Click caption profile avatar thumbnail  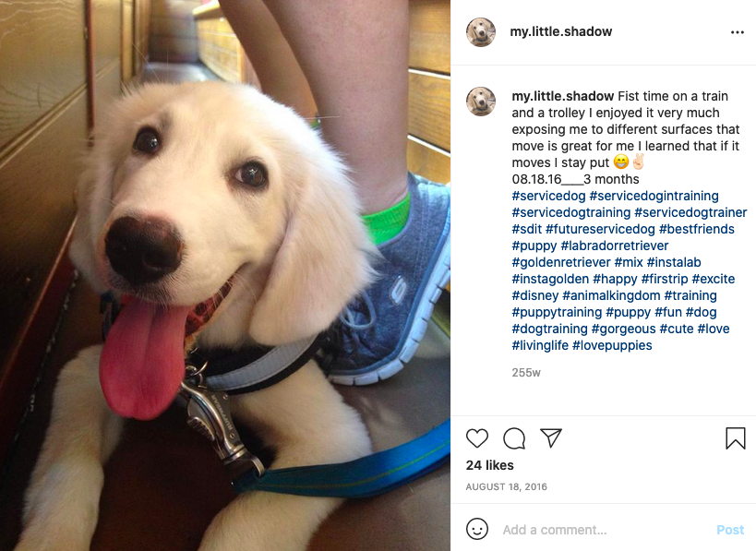coord(480,102)
